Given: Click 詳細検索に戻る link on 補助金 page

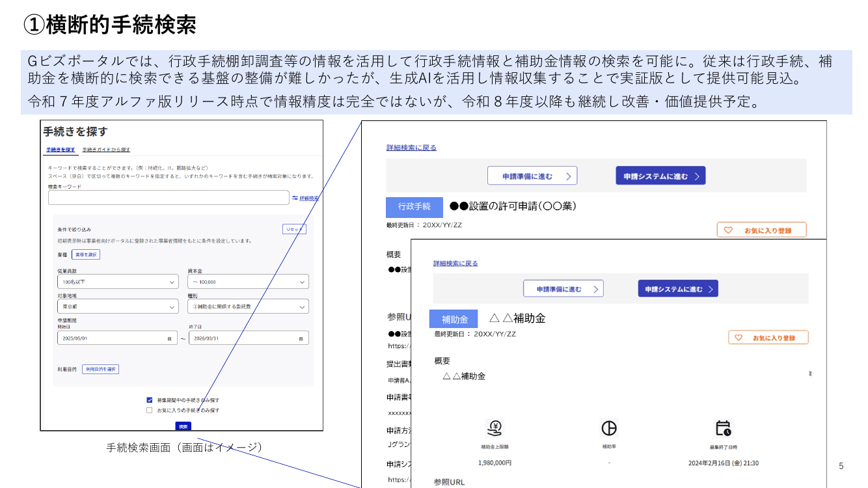Looking at the screenshot, I should coord(456,264).
